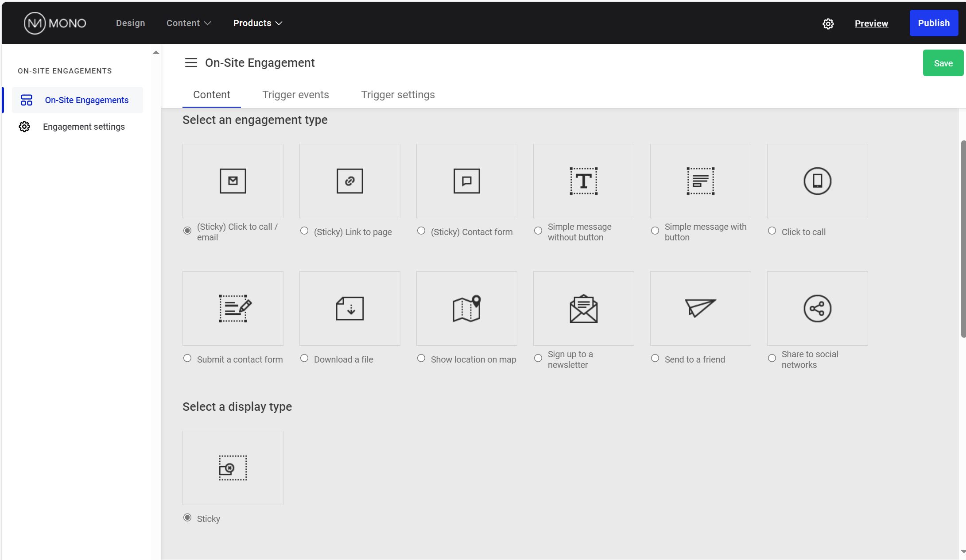The image size is (966, 560).
Task: Click the Sticky Contact form chat icon tile
Action: (x=466, y=181)
